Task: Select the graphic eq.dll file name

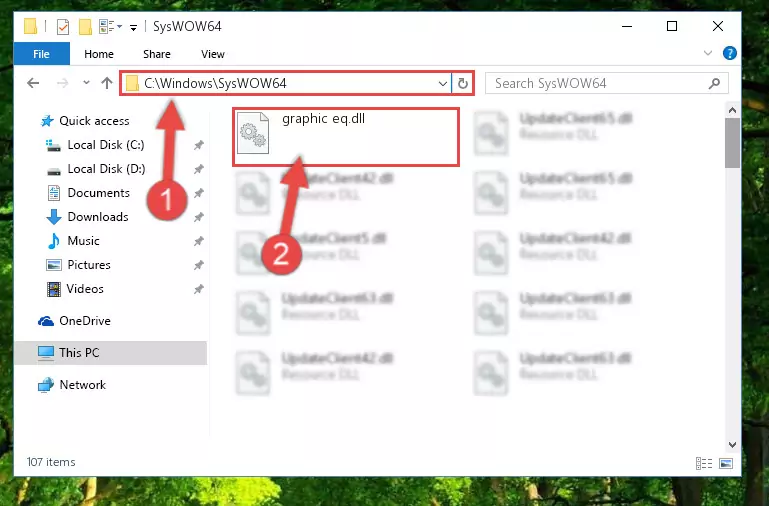Action: 323,119
